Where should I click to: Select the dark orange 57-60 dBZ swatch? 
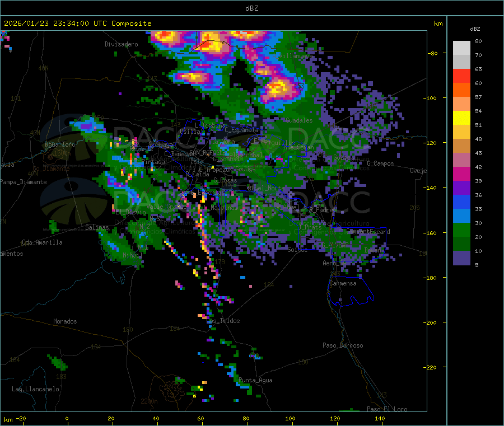point(461,90)
